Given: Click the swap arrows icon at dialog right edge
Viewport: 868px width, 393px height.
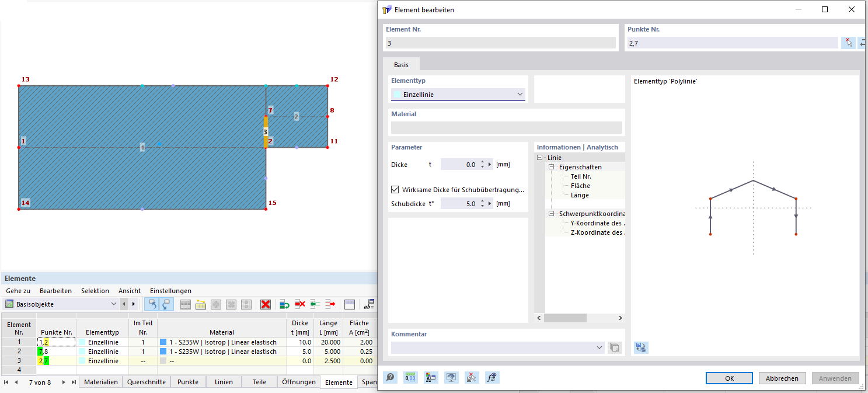Looking at the screenshot, I should pos(862,43).
